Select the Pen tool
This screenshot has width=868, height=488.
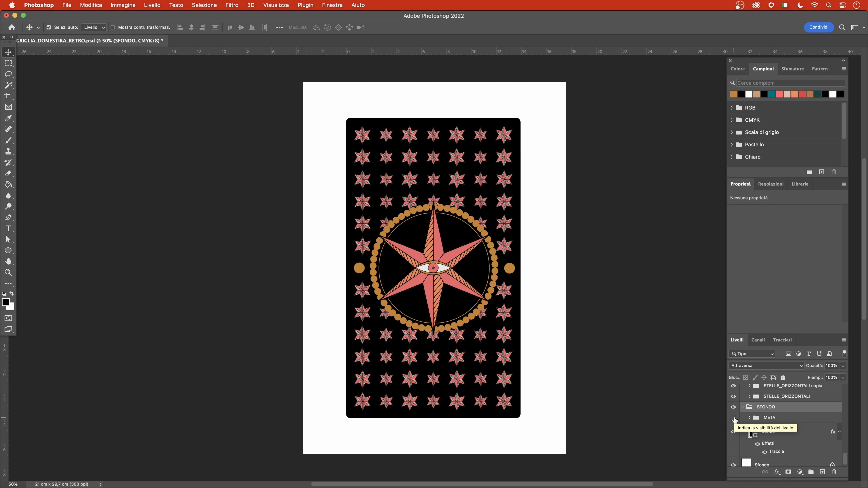coord(8,218)
